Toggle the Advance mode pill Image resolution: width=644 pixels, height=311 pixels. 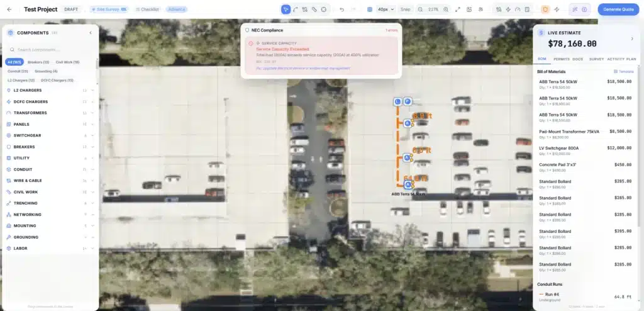coord(177,9)
